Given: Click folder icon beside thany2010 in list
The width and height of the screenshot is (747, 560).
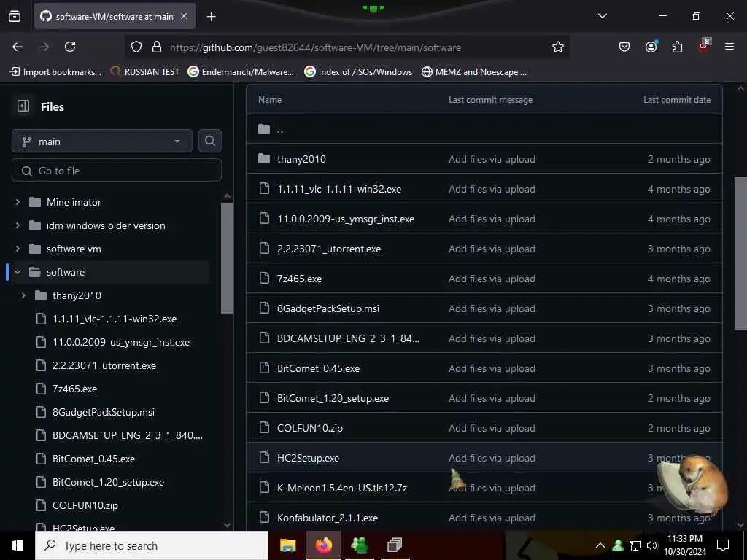Looking at the screenshot, I should click(264, 158).
